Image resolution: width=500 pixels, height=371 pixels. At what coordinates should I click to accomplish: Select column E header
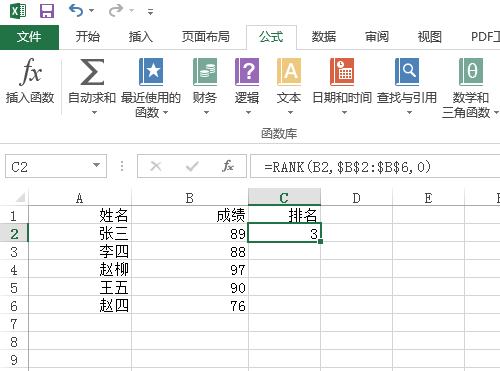pos(428,198)
